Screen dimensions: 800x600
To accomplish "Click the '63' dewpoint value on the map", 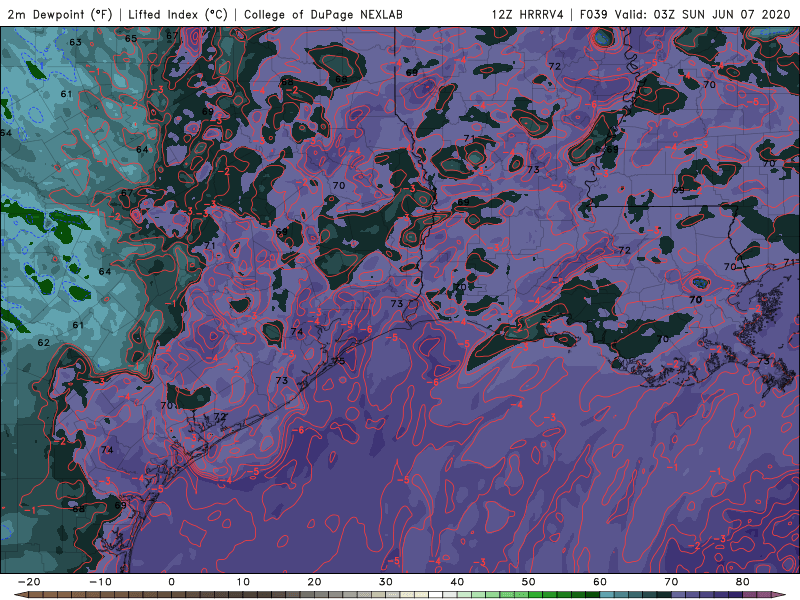I will coord(75,42).
